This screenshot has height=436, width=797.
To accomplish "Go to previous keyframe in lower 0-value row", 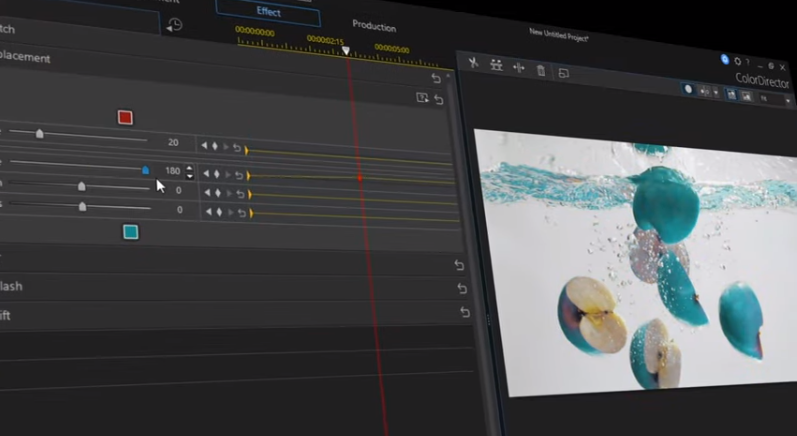I will click(208, 212).
